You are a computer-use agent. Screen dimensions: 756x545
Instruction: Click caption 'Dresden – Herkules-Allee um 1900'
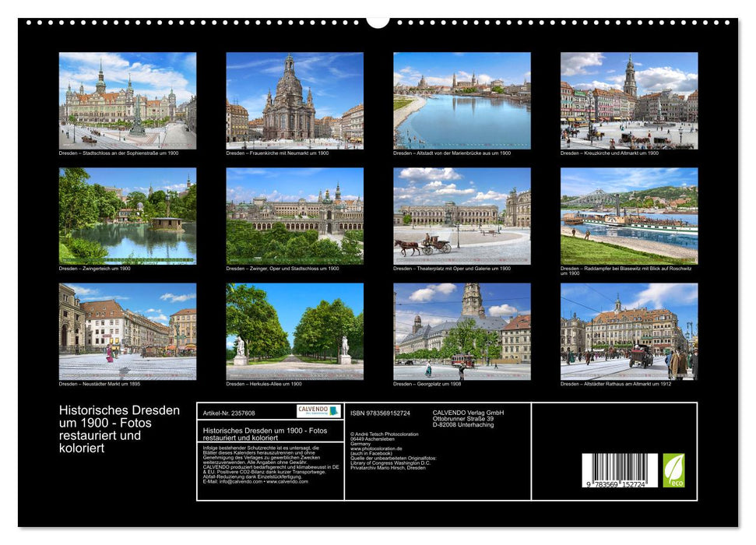(264, 384)
